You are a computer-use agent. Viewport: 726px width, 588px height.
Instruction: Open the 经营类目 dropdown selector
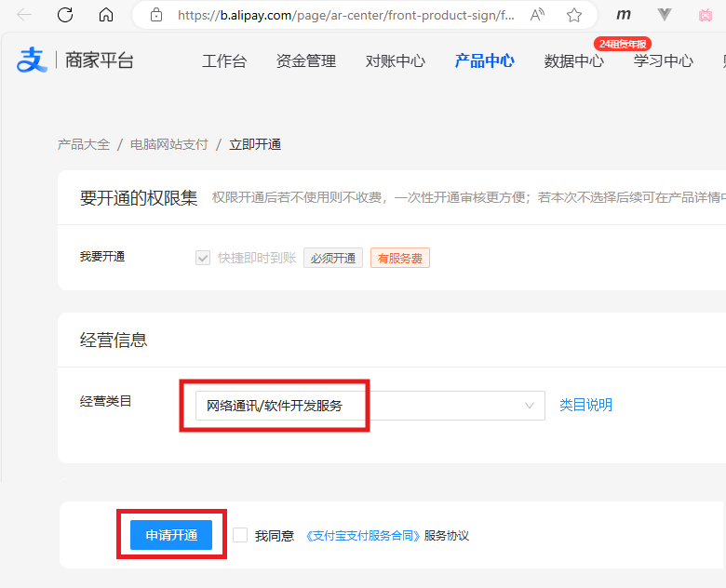tap(370, 406)
